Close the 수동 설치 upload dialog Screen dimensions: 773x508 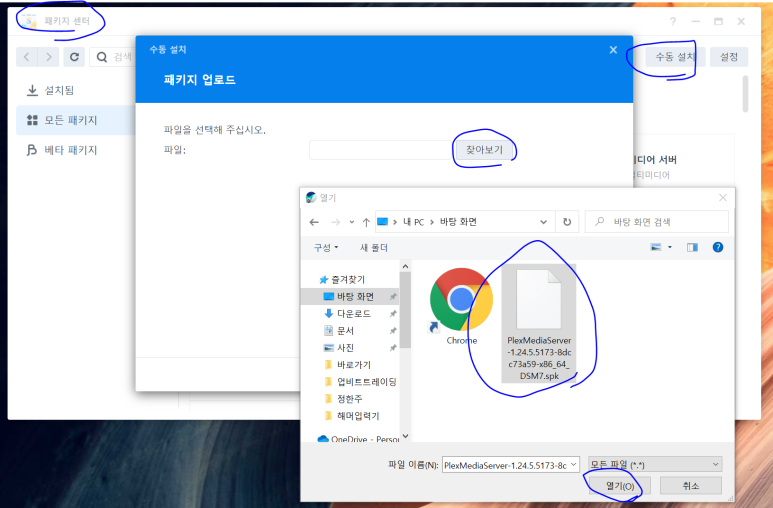point(613,50)
